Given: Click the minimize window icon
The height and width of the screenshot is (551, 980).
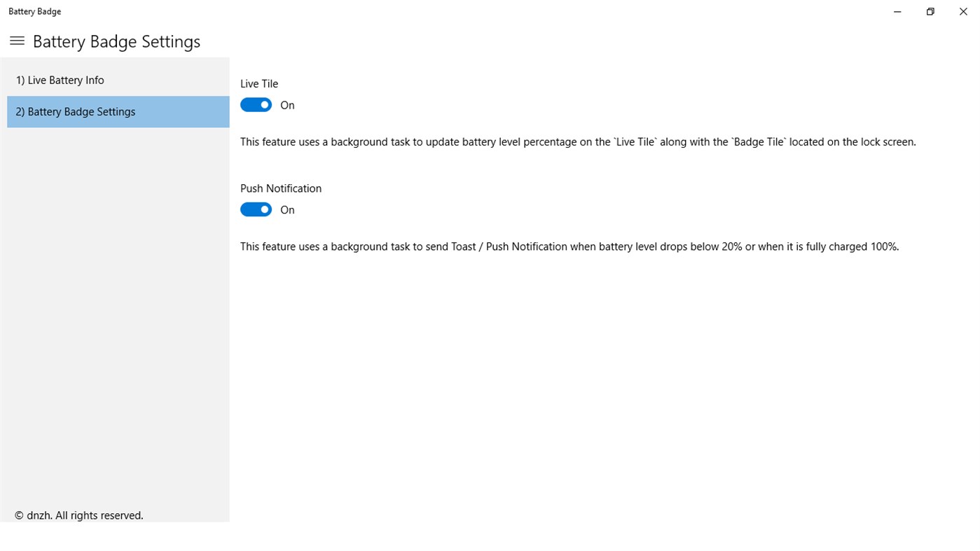Looking at the screenshot, I should [897, 11].
